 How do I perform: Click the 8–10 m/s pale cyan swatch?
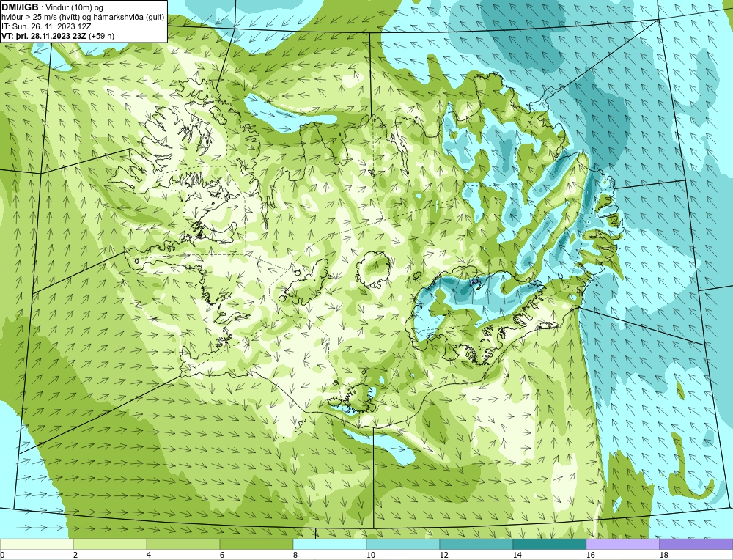tap(330, 545)
